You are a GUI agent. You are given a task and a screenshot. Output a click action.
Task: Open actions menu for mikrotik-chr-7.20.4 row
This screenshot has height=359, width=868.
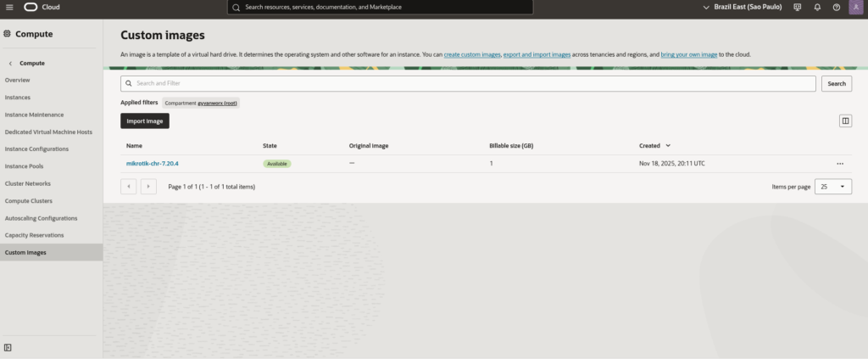tap(840, 164)
